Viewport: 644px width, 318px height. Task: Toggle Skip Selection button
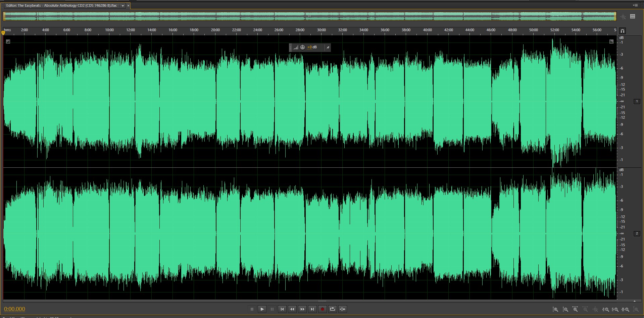click(x=343, y=309)
